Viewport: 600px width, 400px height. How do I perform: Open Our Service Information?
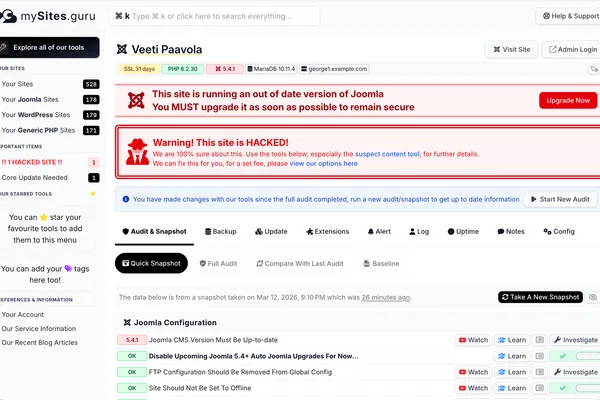coord(39,329)
